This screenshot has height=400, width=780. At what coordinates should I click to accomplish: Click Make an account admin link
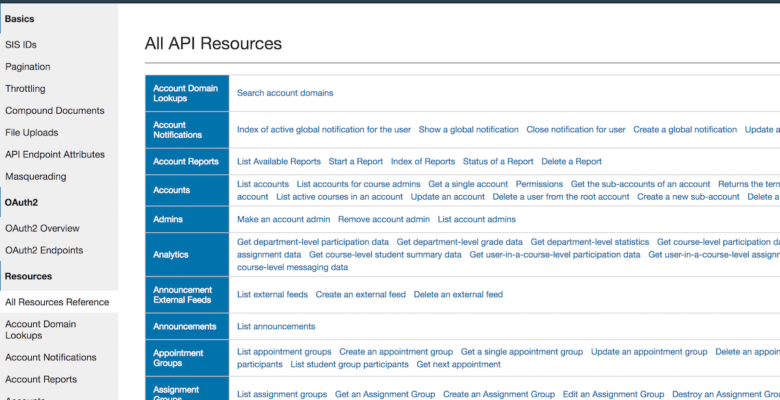click(x=283, y=219)
